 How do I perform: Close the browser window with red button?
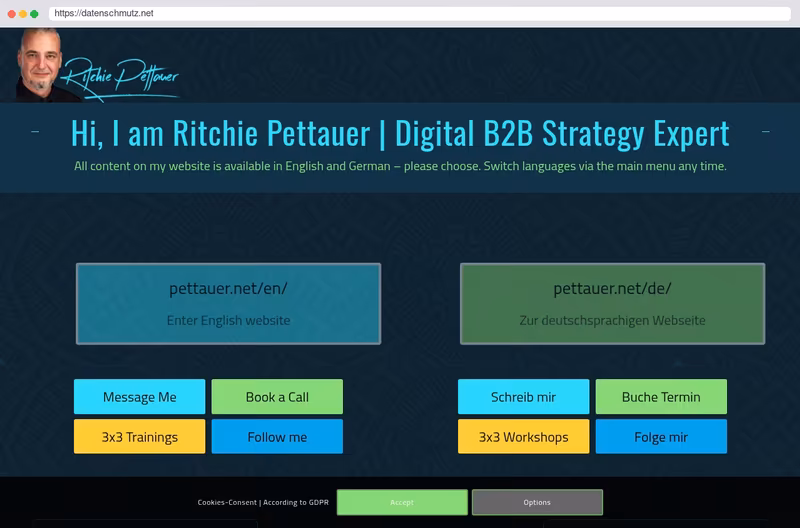[x=12, y=14]
